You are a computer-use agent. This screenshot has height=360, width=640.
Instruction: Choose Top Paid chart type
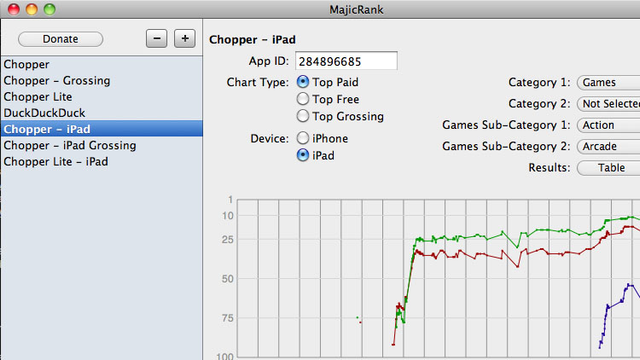[302, 82]
